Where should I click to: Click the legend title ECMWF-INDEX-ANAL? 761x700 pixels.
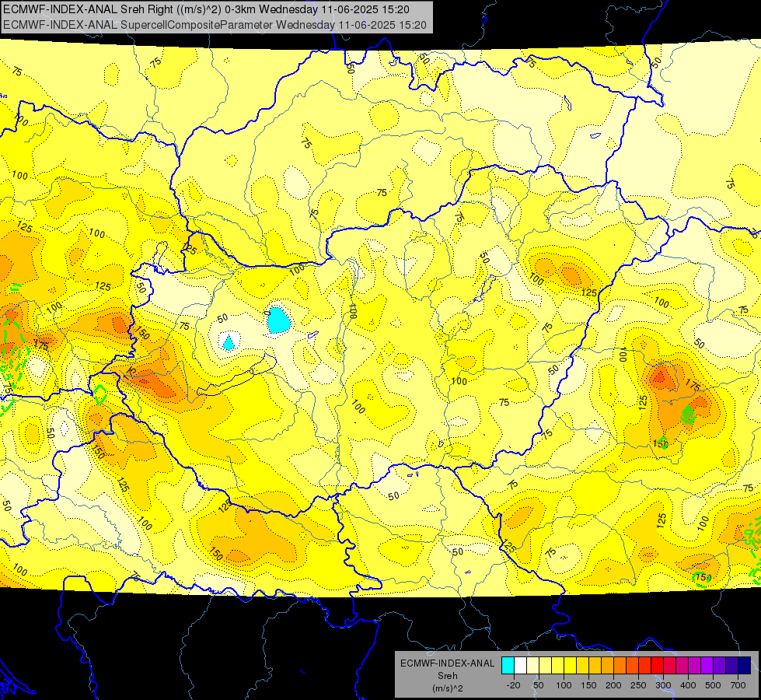coord(448,663)
